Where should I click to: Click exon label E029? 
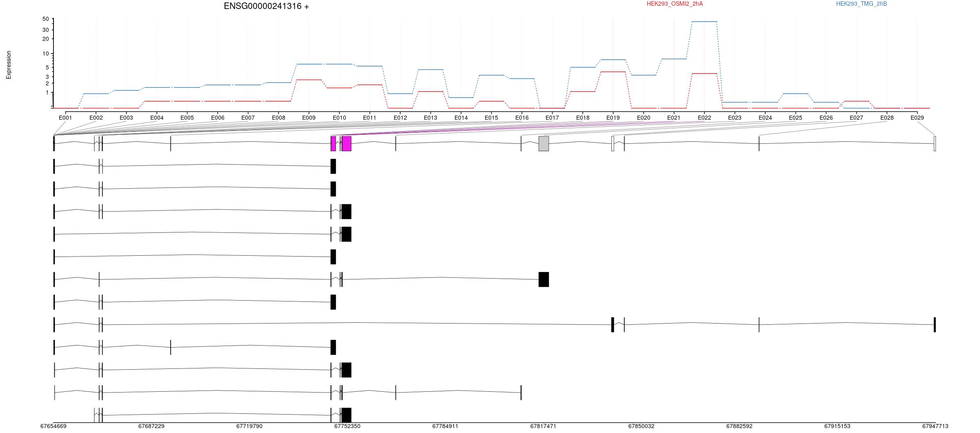click(x=917, y=118)
